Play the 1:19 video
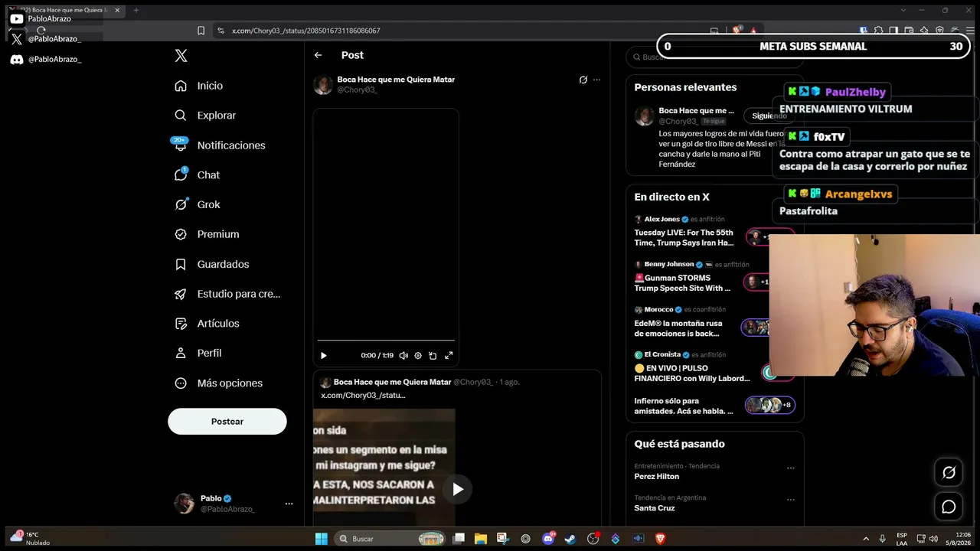 pyautogui.click(x=323, y=355)
